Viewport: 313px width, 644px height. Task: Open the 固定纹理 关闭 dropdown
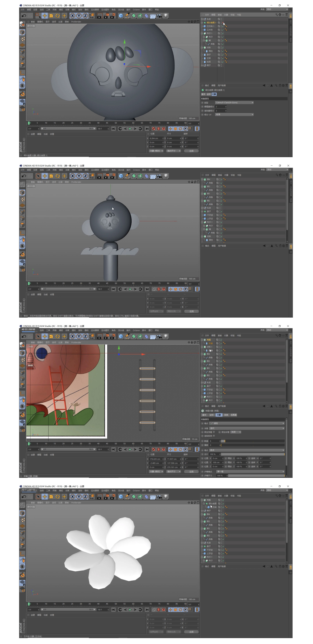[236, 432]
